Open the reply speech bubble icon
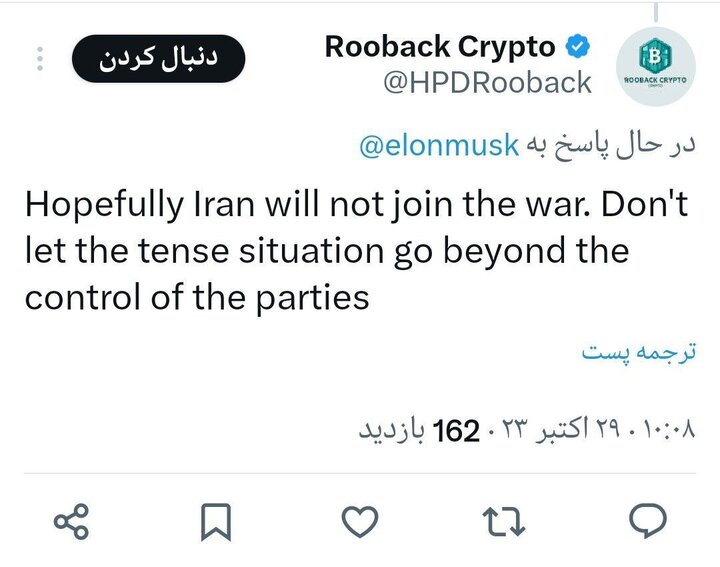 pyautogui.click(x=648, y=521)
